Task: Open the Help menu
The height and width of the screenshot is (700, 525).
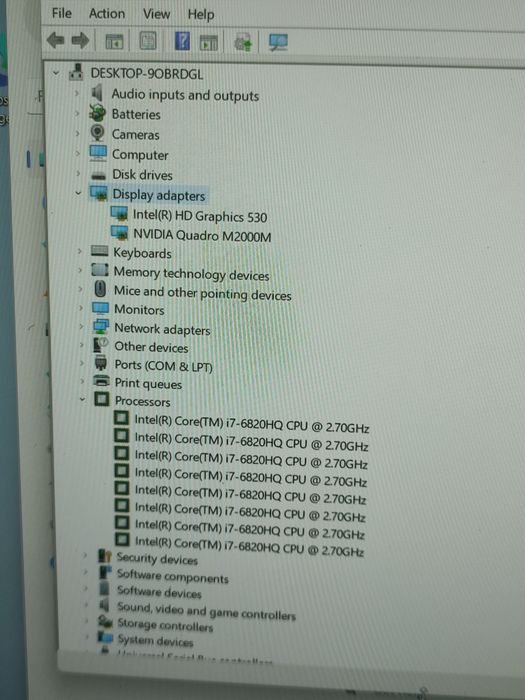Action: (201, 15)
